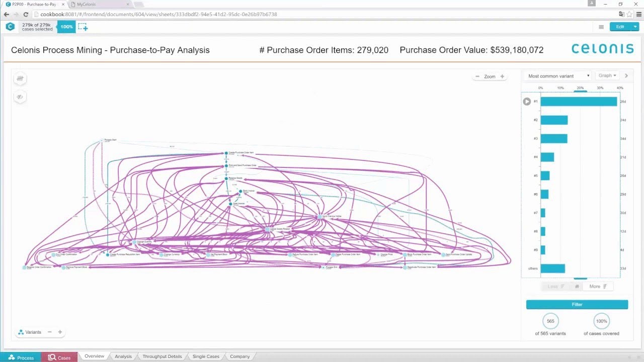Bookmark page with the star icon
The width and height of the screenshot is (644, 362).
[630, 15]
